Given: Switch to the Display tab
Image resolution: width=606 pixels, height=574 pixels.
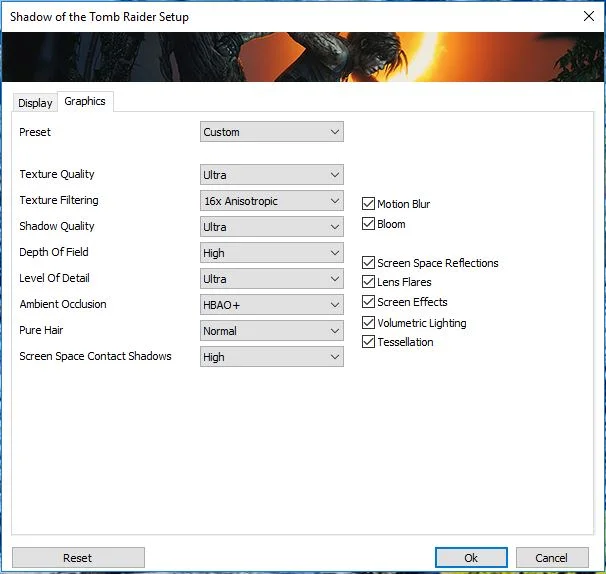Looking at the screenshot, I should click(35, 103).
